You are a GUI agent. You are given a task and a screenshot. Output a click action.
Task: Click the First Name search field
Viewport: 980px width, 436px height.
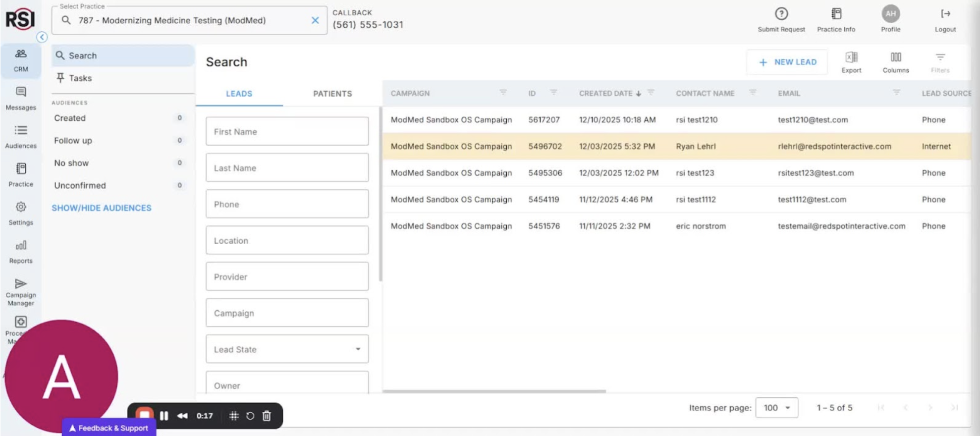tap(287, 132)
